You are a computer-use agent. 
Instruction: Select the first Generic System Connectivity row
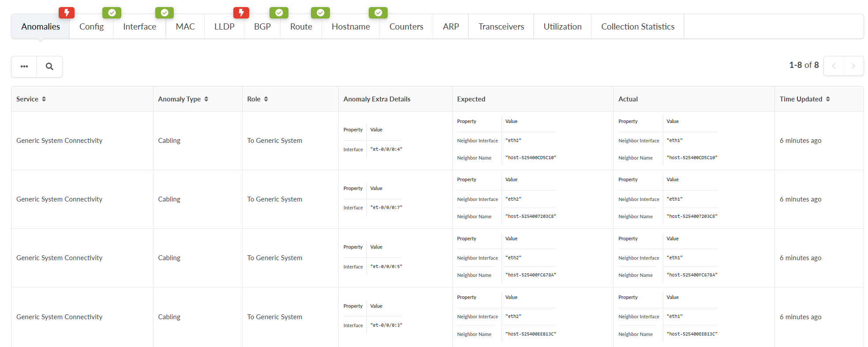tap(60, 141)
